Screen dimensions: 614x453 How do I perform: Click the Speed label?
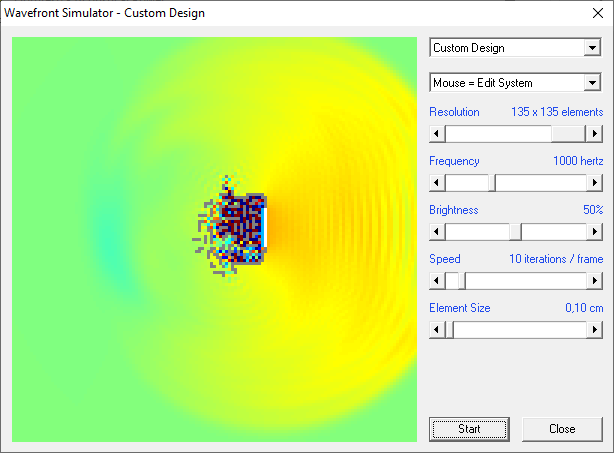coord(445,259)
